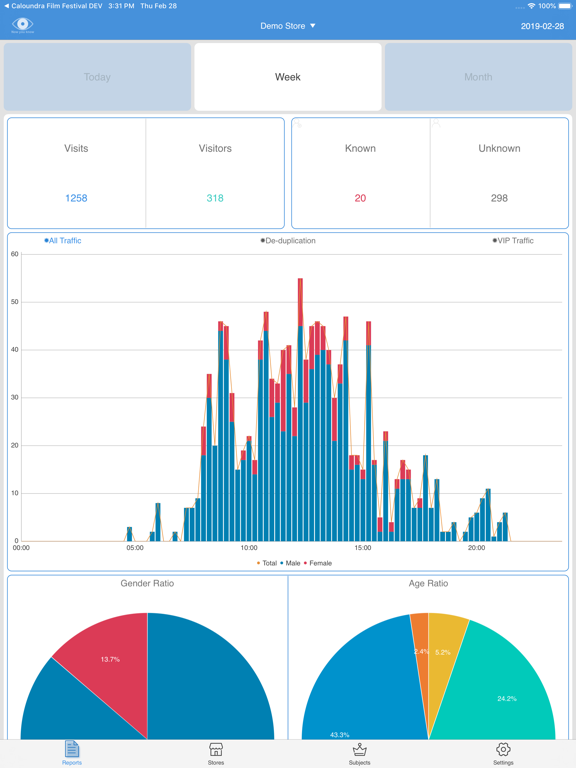
Task: Open the Demo Store dropdown
Action: click(288, 26)
